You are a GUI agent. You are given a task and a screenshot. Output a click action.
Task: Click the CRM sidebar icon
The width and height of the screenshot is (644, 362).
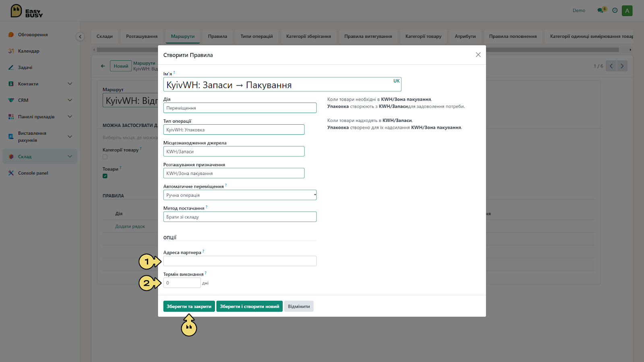click(11, 100)
